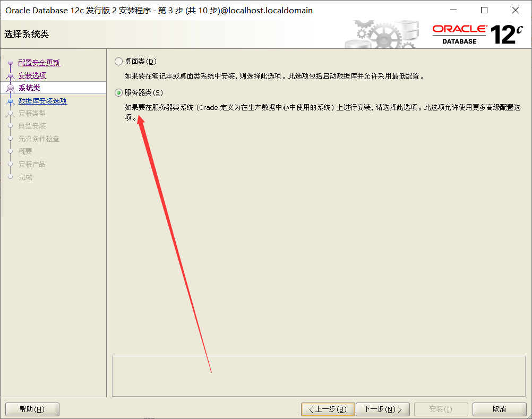Click the 配置安全更新 step marker icon

point(11,63)
